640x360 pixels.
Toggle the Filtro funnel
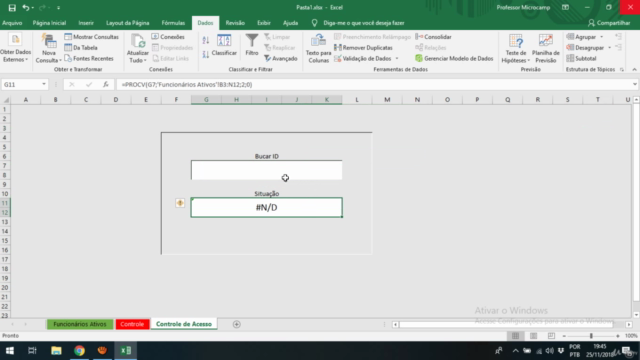252,45
